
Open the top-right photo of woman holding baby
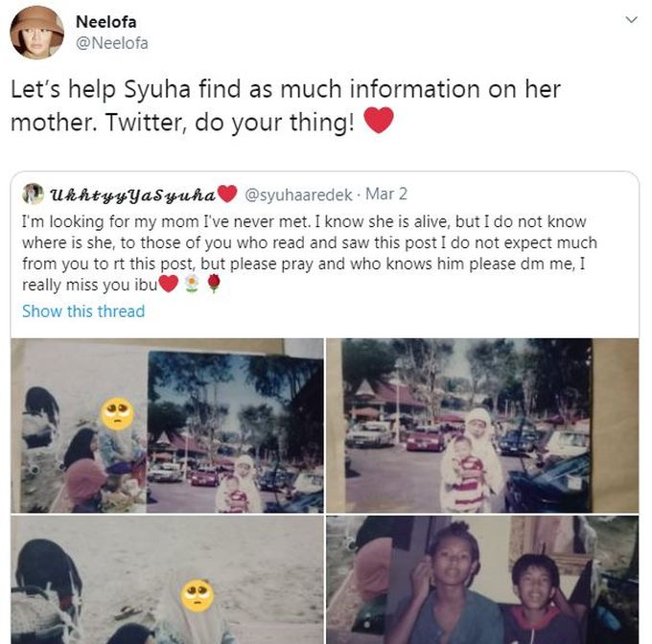point(481,425)
